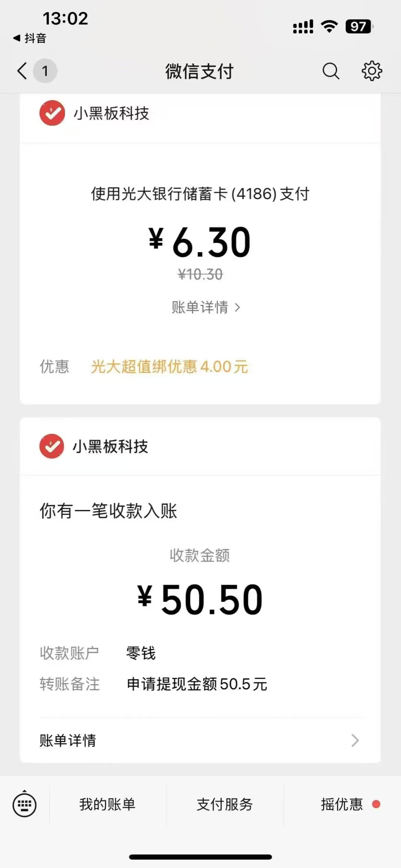Open 摇优惠 menu
This screenshot has height=868, width=401.
point(342,804)
